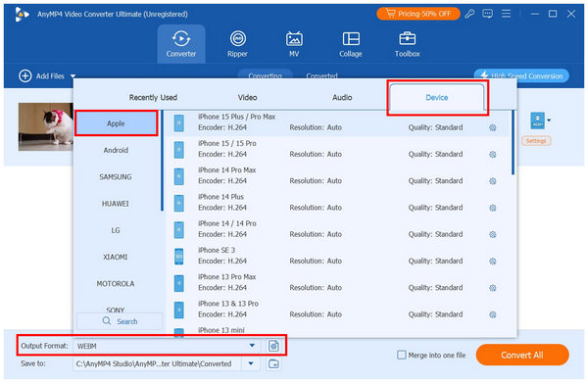Toggle Merge into one file checkbox
Screen dimensions: 588x383
(x=401, y=355)
